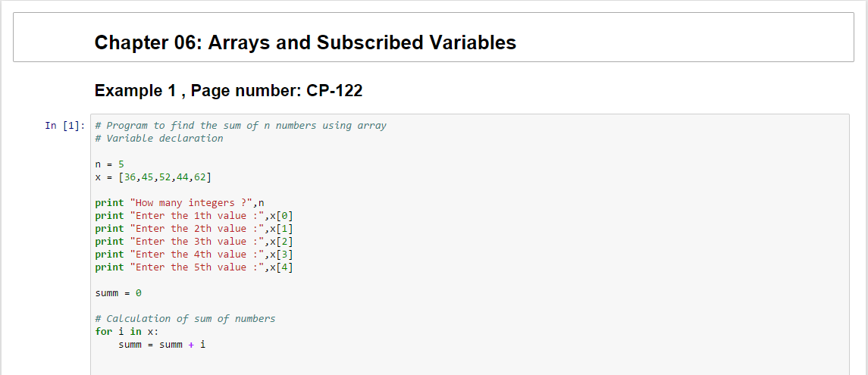Place cursor on the 'summ = summ + i' line

coord(161,345)
